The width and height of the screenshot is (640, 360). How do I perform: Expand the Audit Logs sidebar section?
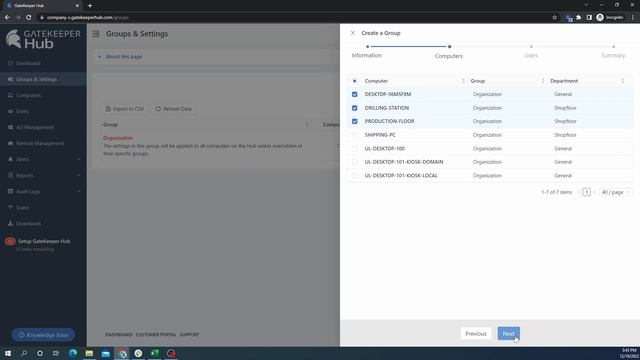point(43,191)
